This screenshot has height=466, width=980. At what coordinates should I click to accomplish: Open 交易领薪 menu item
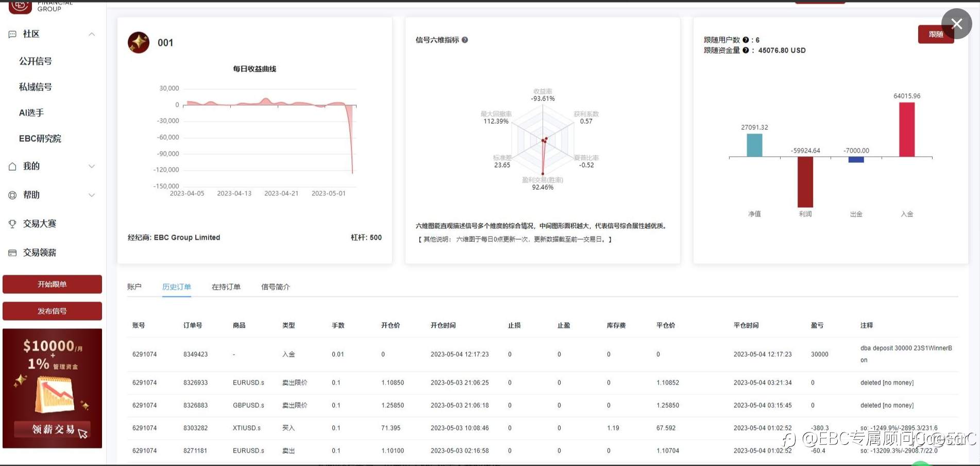(x=40, y=253)
